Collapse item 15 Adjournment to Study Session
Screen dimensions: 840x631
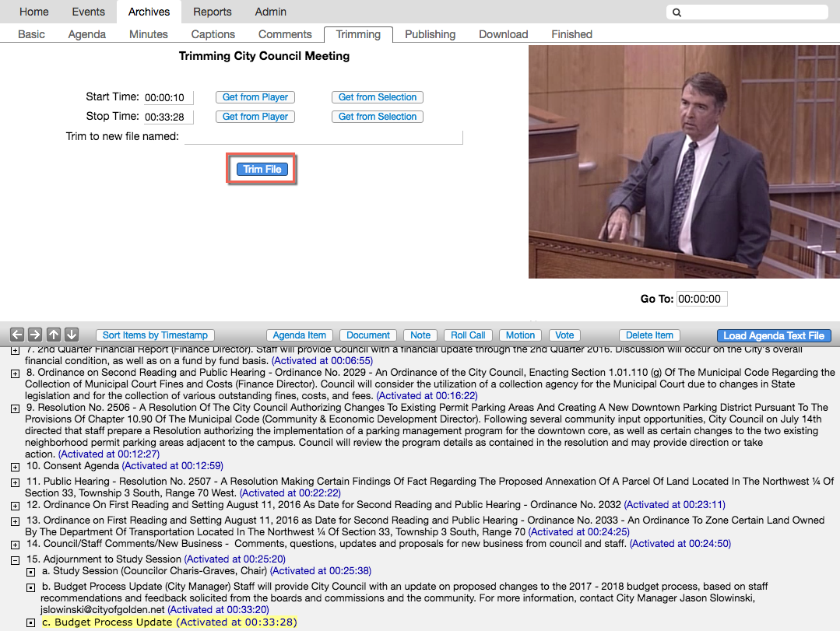point(15,560)
